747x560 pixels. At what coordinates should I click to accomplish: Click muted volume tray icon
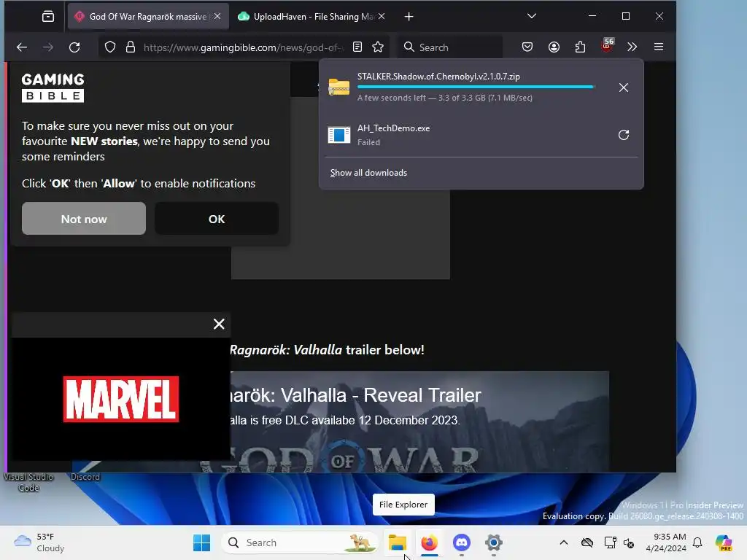coord(630,542)
